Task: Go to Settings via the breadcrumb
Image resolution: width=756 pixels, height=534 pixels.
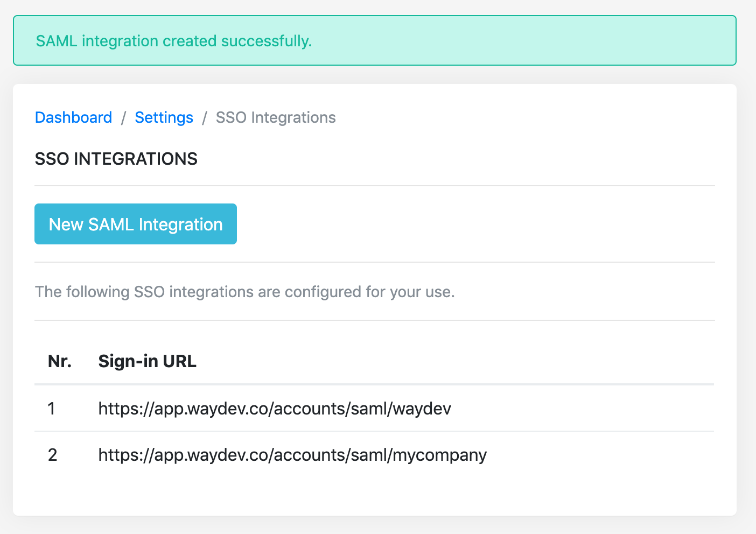Action: (164, 117)
